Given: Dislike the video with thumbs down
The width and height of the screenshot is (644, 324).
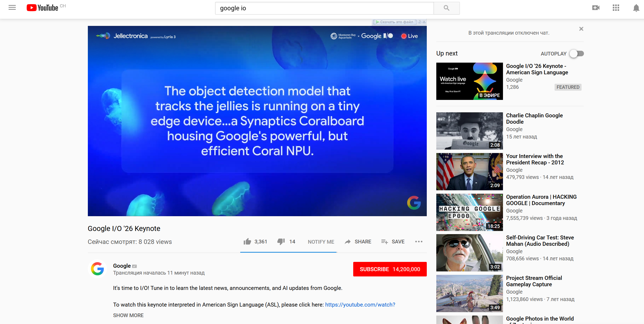Looking at the screenshot, I should coord(281,242).
